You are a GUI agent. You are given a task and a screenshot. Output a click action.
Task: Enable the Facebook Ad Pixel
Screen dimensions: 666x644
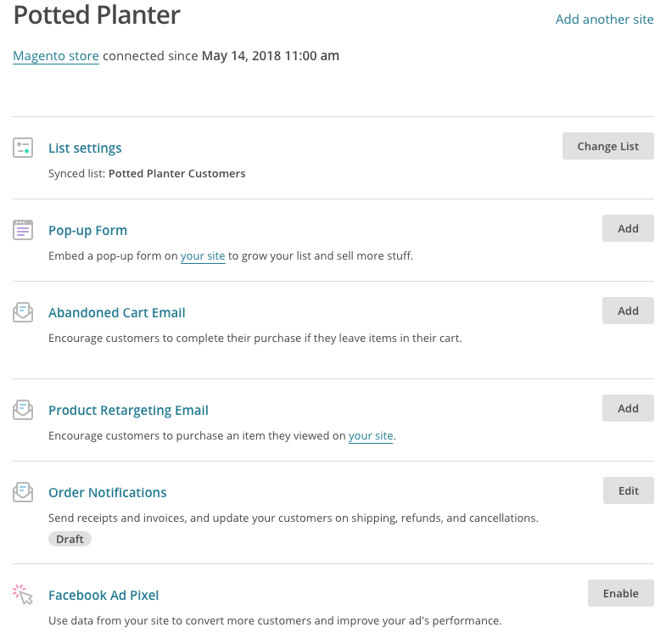pos(620,593)
